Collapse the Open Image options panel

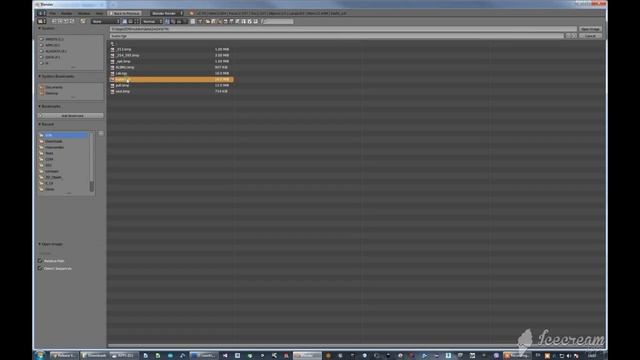coord(40,244)
